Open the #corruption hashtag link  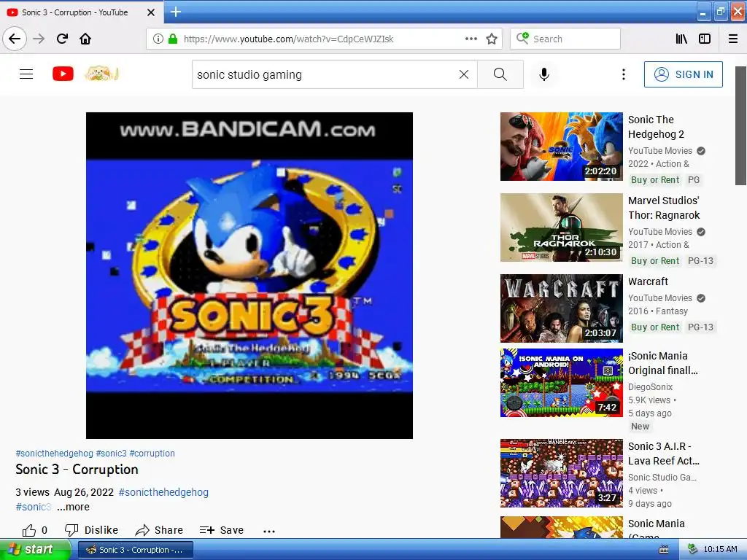point(152,454)
